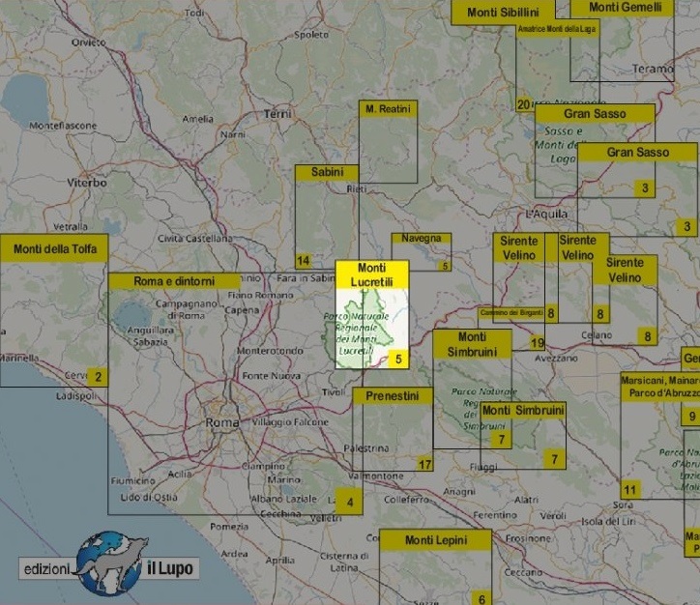Select the Sabini map label
Image resolution: width=700 pixels, height=605 pixels.
click(x=327, y=172)
